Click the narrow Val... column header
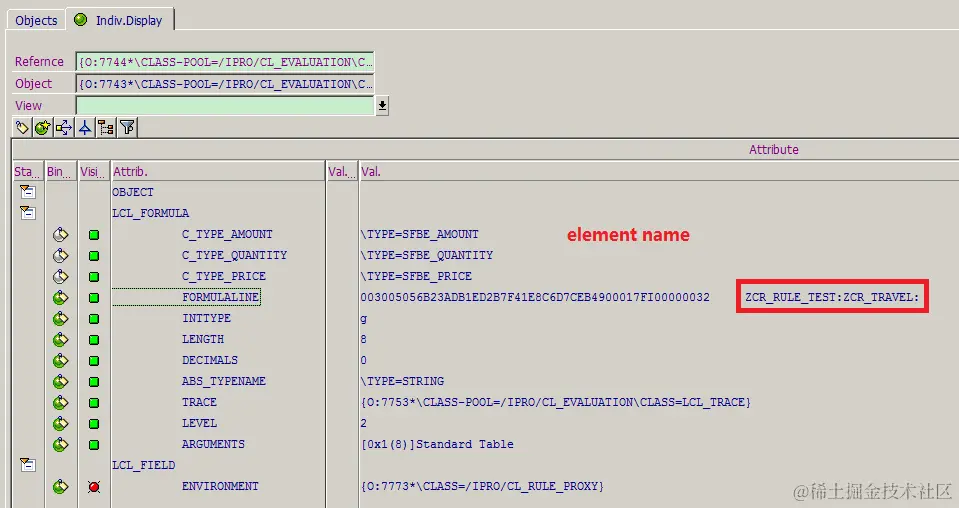The width and height of the screenshot is (959, 508). 342,171
